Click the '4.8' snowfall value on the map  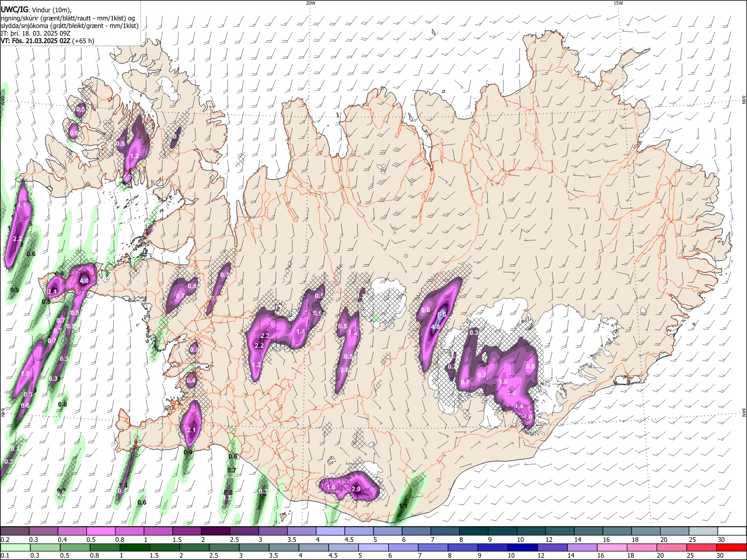435,327
